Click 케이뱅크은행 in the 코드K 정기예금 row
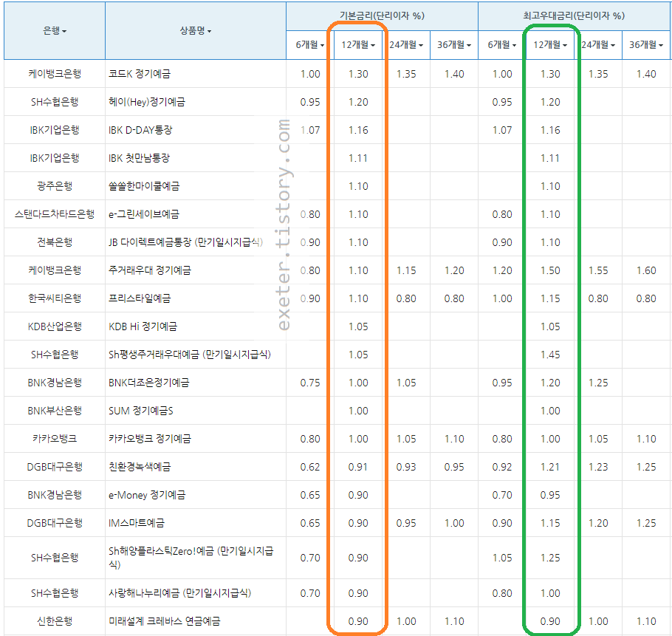Image resolution: width=672 pixels, height=636 pixels. point(55,74)
